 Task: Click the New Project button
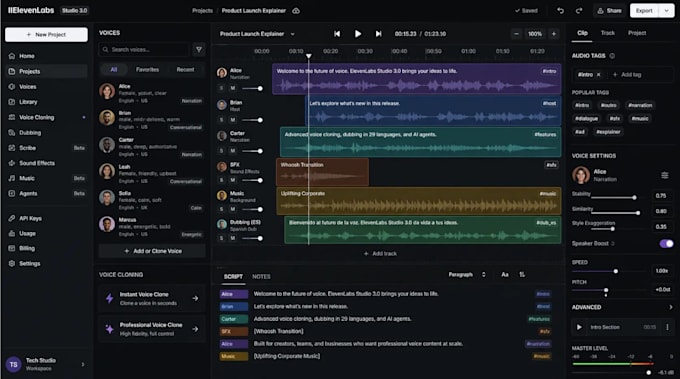pos(46,34)
